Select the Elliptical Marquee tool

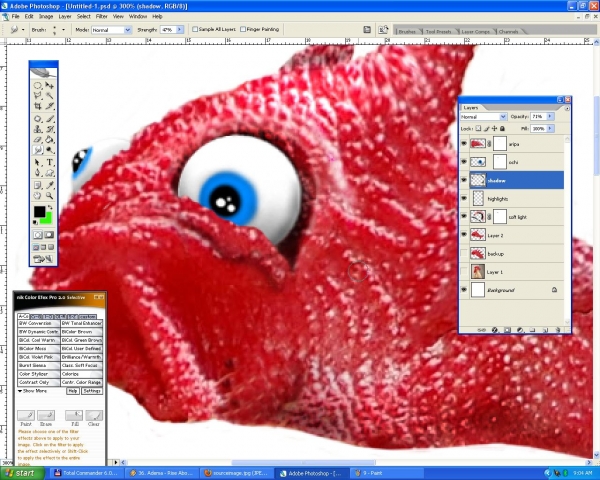[x=38, y=85]
